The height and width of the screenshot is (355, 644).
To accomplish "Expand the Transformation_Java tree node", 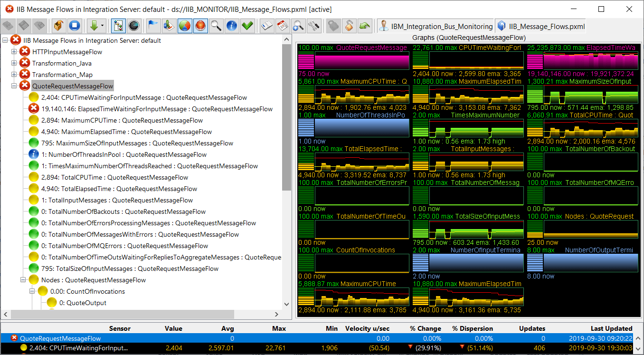I will pos(14,63).
